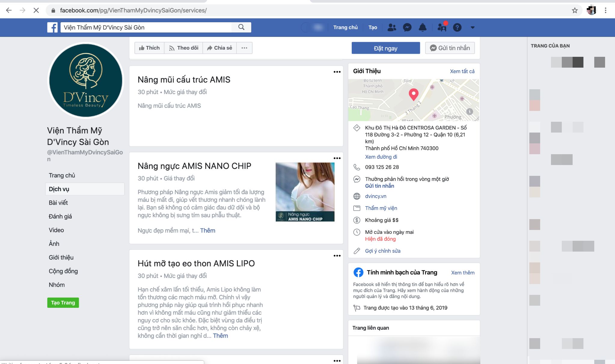Click the search magnifier button
Image resolution: width=615 pixels, height=364 pixels.
click(x=241, y=27)
